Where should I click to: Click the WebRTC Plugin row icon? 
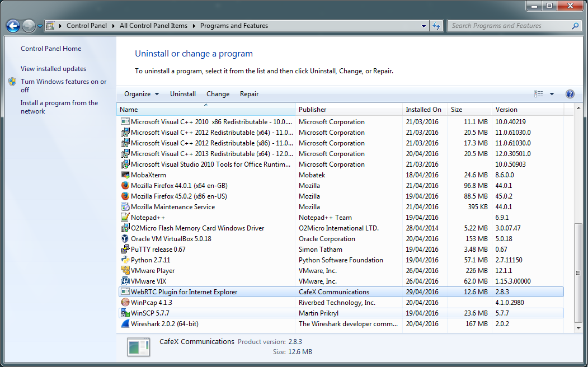point(125,291)
